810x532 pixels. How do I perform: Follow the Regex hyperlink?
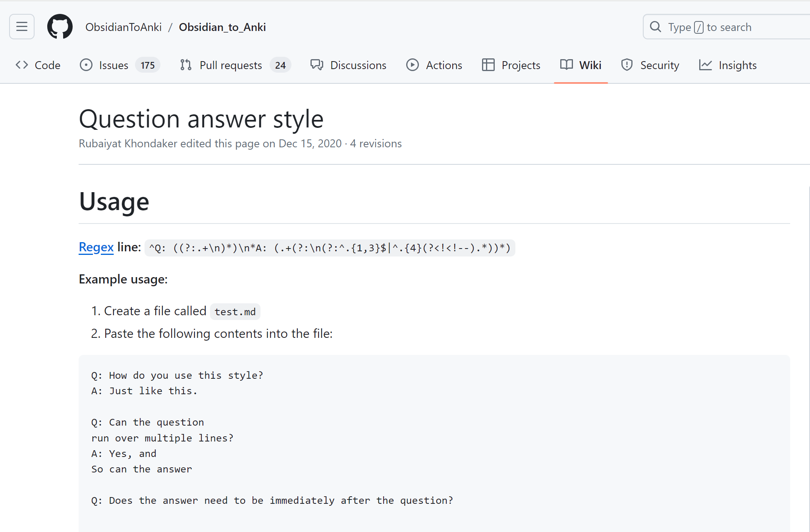(x=96, y=247)
